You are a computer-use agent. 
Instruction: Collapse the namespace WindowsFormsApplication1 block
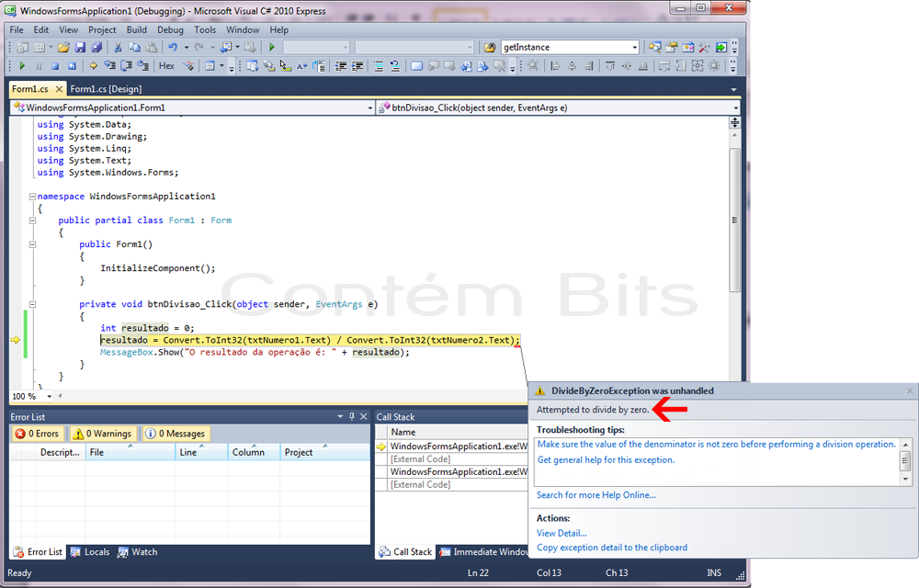tap(33, 197)
